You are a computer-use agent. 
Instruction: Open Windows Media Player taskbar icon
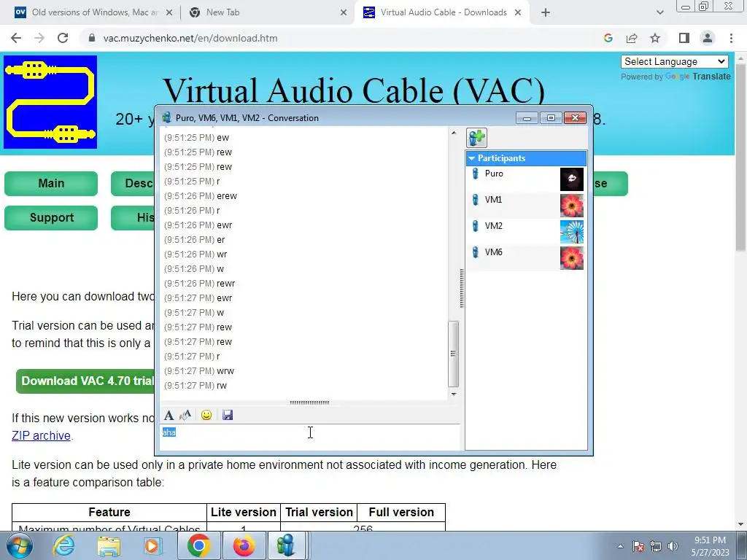pos(152,545)
